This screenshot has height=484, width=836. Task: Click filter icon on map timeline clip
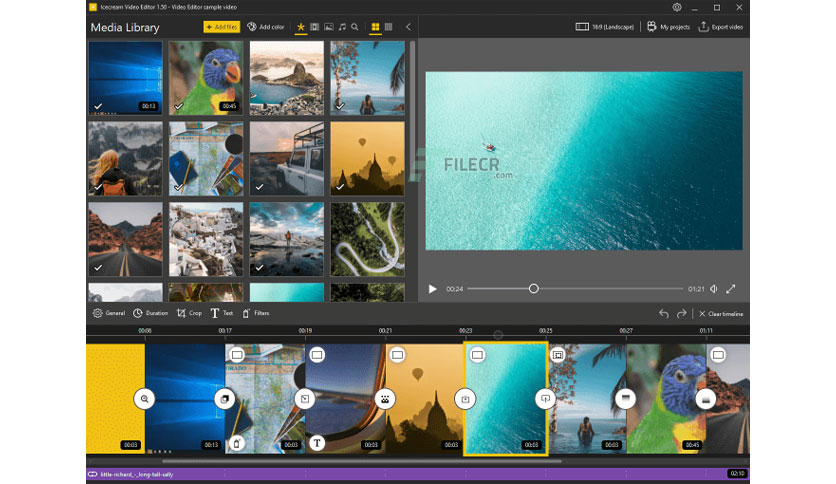[237, 442]
